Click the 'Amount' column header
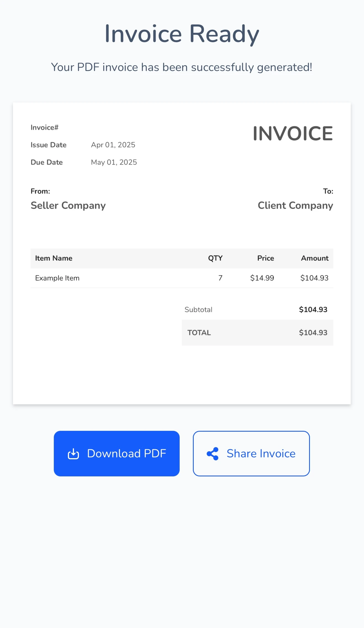The width and height of the screenshot is (364, 628). (x=315, y=258)
